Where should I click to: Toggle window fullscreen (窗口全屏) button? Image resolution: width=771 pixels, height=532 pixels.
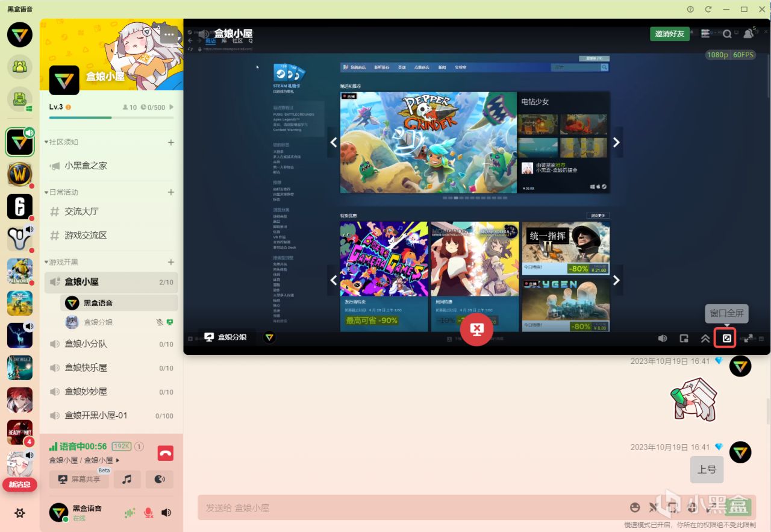(x=726, y=338)
